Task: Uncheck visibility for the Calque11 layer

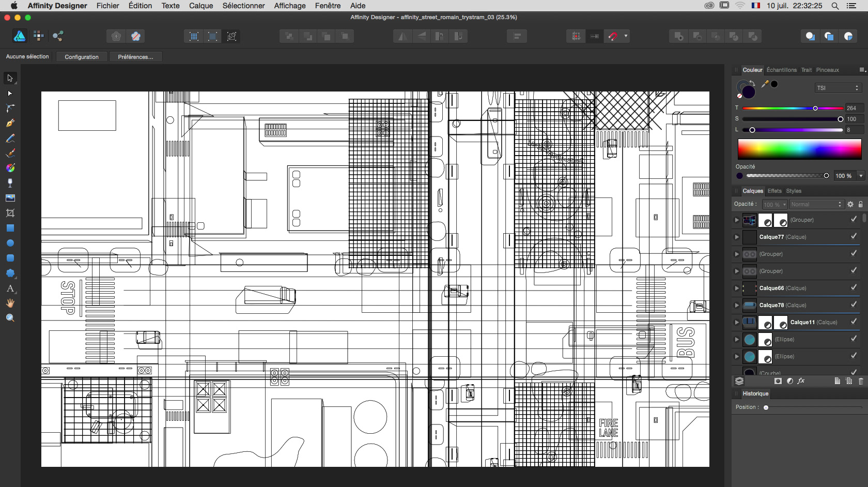Action: coord(854,322)
